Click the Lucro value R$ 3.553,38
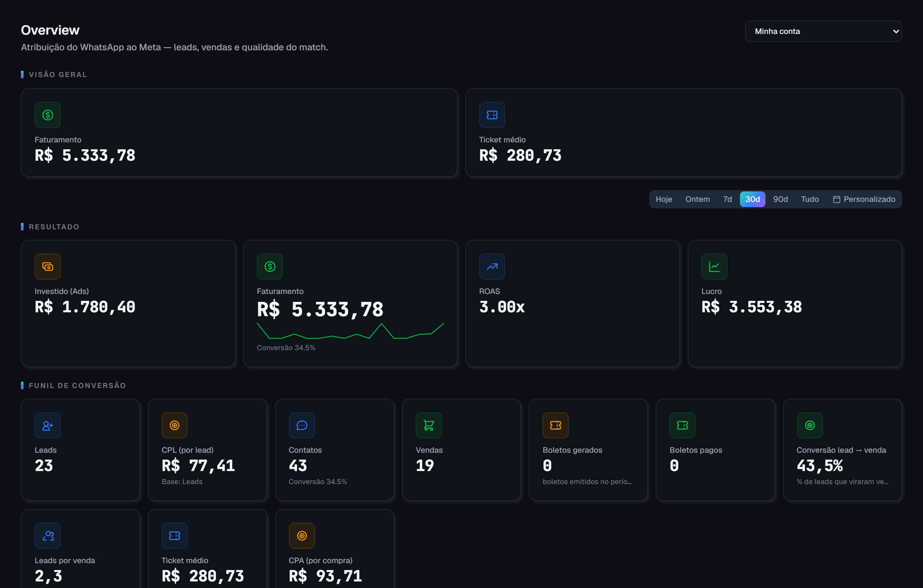 point(751,307)
